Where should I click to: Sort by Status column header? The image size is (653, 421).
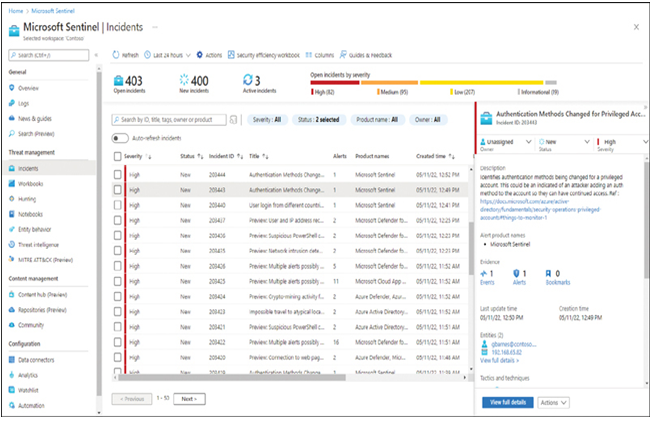pyautogui.click(x=192, y=157)
